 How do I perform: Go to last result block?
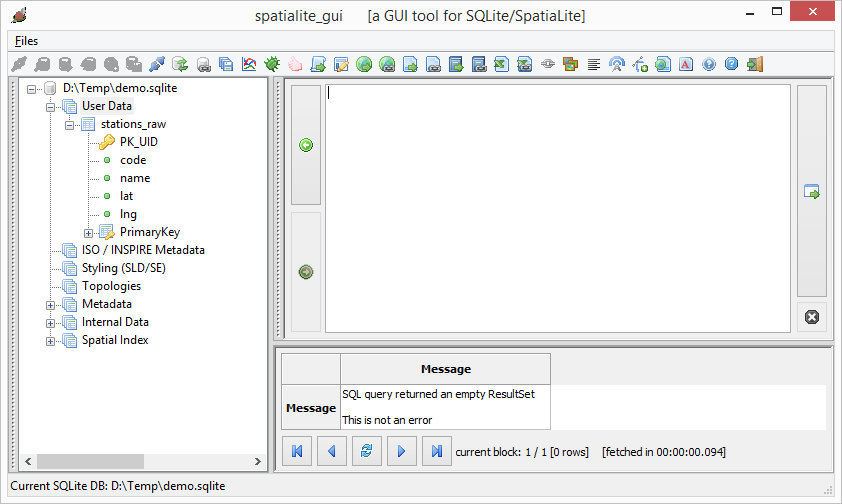coord(437,451)
